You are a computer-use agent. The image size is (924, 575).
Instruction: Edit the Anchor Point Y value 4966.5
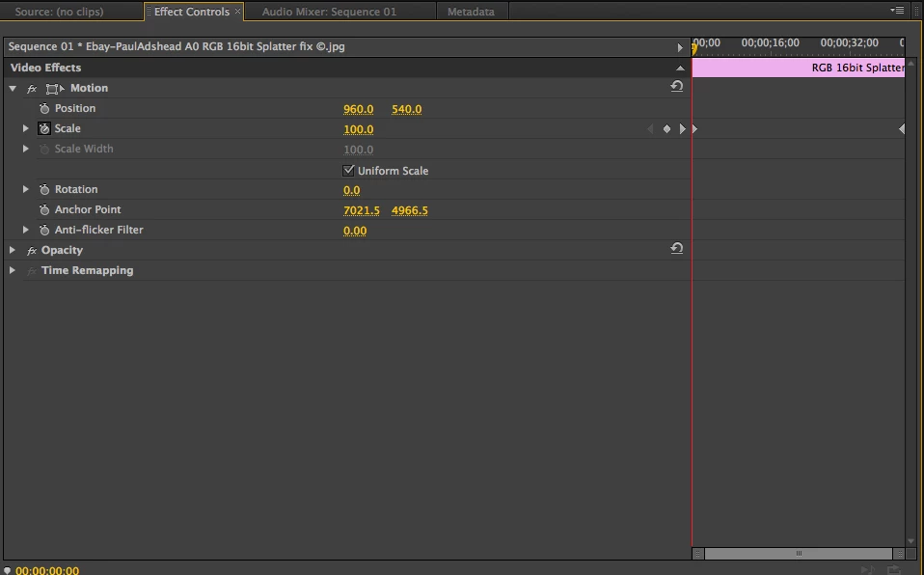click(x=410, y=210)
